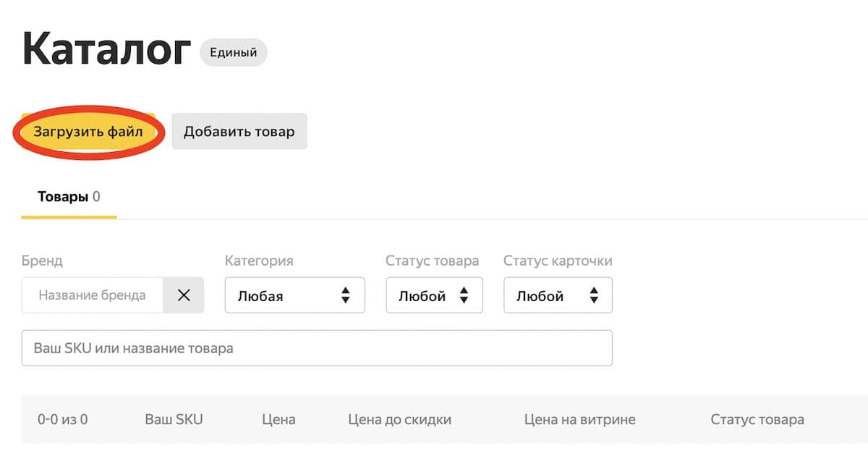Click the Добавить товар button

(x=239, y=131)
